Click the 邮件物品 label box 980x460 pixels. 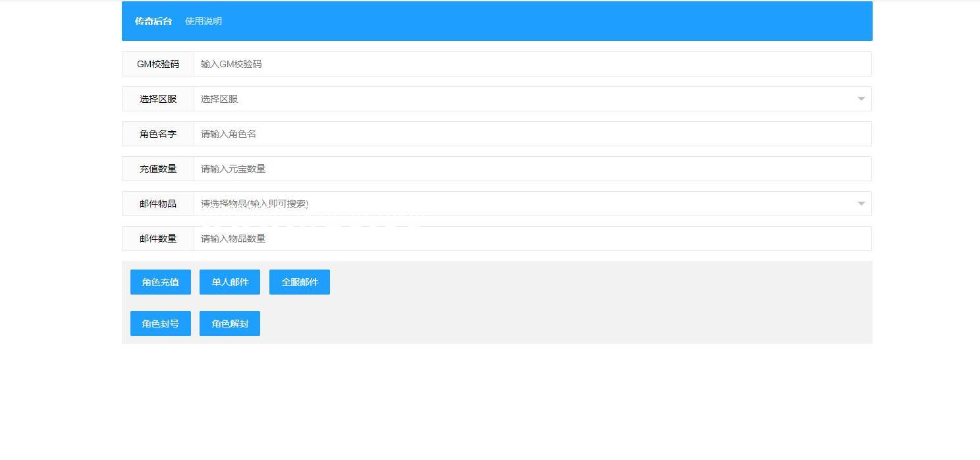[158, 204]
